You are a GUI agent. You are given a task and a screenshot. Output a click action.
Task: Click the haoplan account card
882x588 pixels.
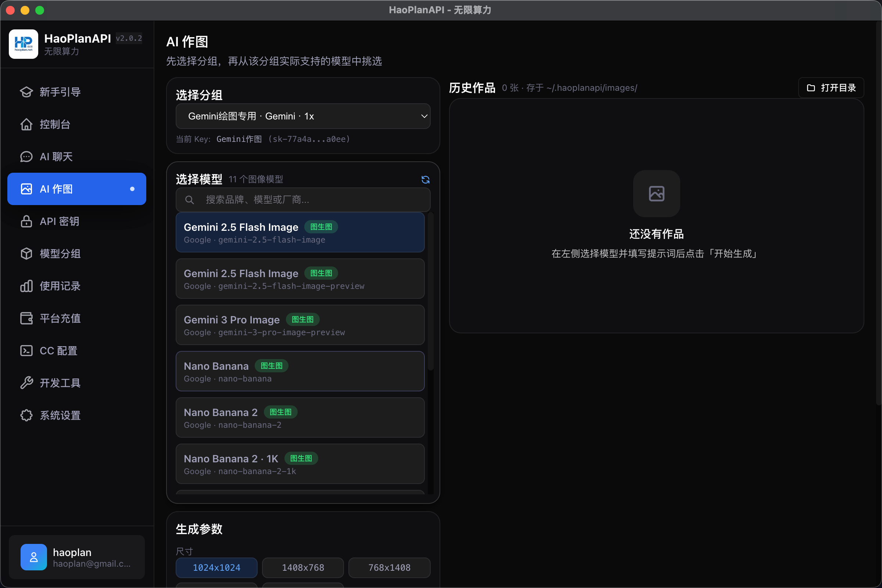(x=76, y=557)
